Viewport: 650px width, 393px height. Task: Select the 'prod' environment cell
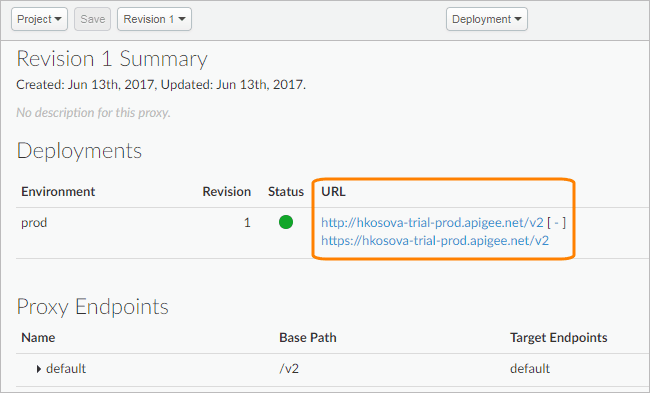click(34, 223)
